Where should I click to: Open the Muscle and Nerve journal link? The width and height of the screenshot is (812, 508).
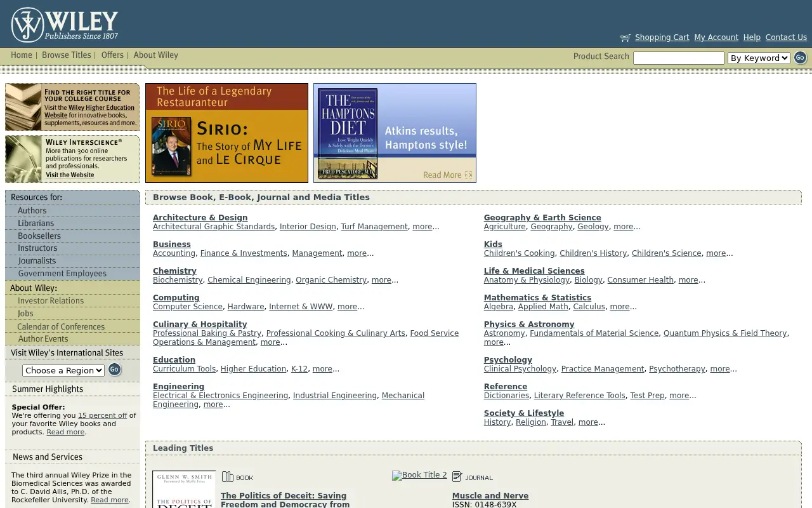click(x=490, y=496)
